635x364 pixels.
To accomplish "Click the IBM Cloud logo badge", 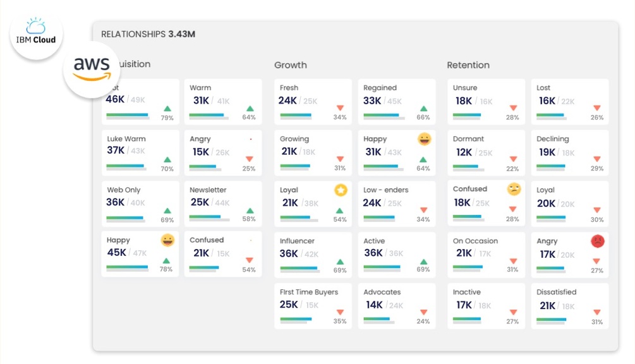I will [x=36, y=32].
